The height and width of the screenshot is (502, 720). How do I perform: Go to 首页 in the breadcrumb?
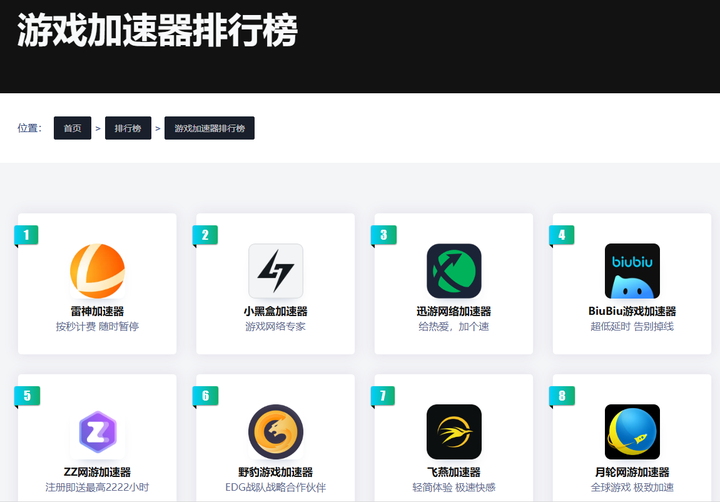(x=73, y=128)
